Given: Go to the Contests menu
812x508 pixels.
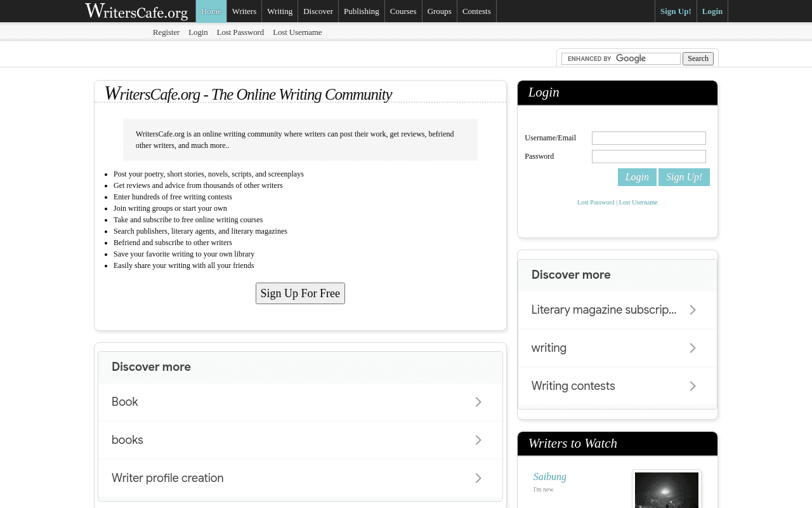Looking at the screenshot, I should click(x=476, y=11).
